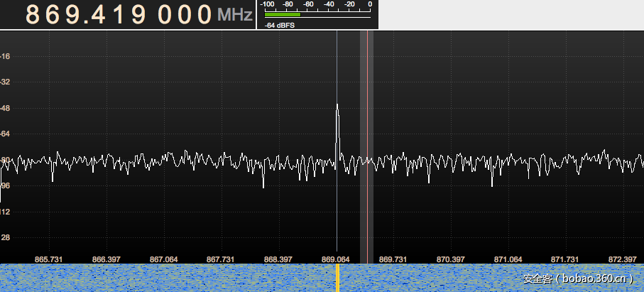Click the gray filter passband overlay
This screenshot has width=644, height=292.
[366, 142]
